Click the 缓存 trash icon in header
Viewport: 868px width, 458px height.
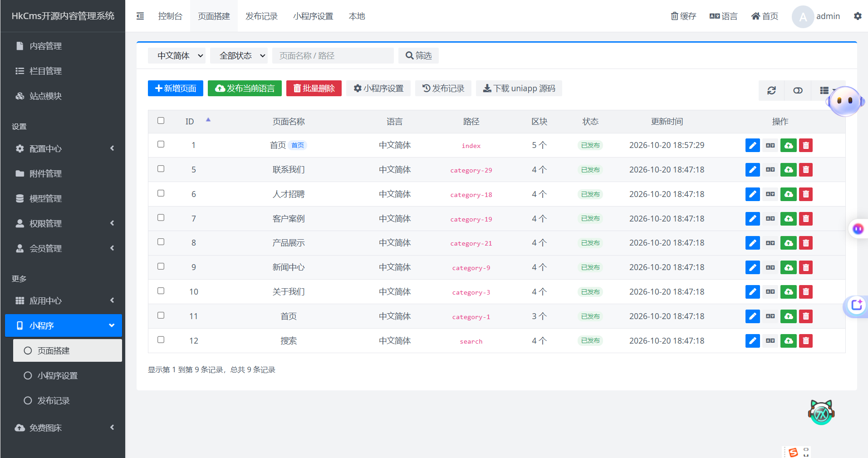click(675, 16)
